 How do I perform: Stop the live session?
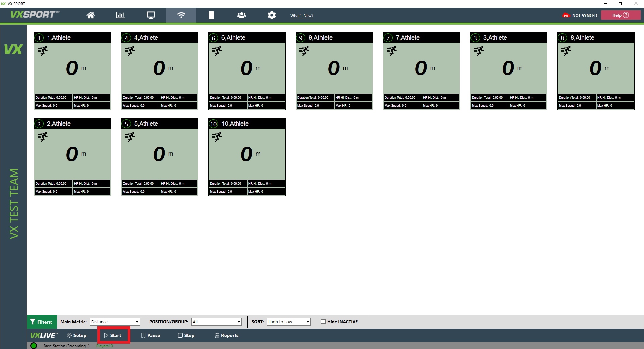pos(186,335)
